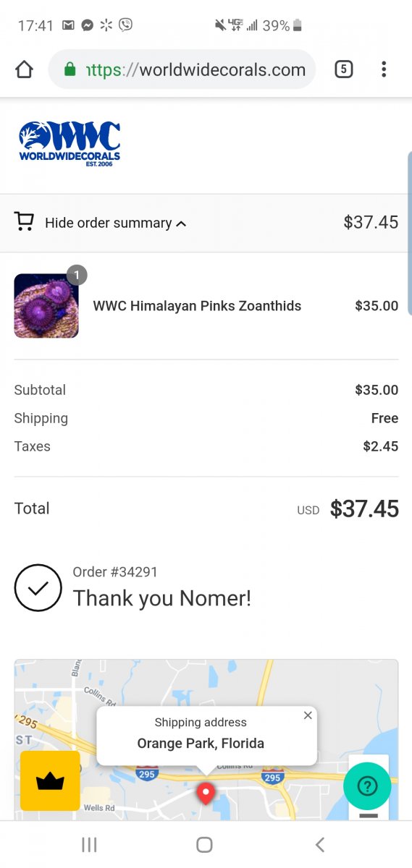The height and width of the screenshot is (868, 412).
Task: Tap the browser home icon
Action: [24, 69]
